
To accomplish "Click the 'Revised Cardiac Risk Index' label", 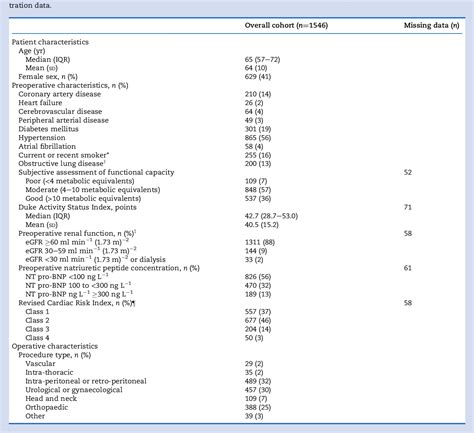I will pos(77,303).
